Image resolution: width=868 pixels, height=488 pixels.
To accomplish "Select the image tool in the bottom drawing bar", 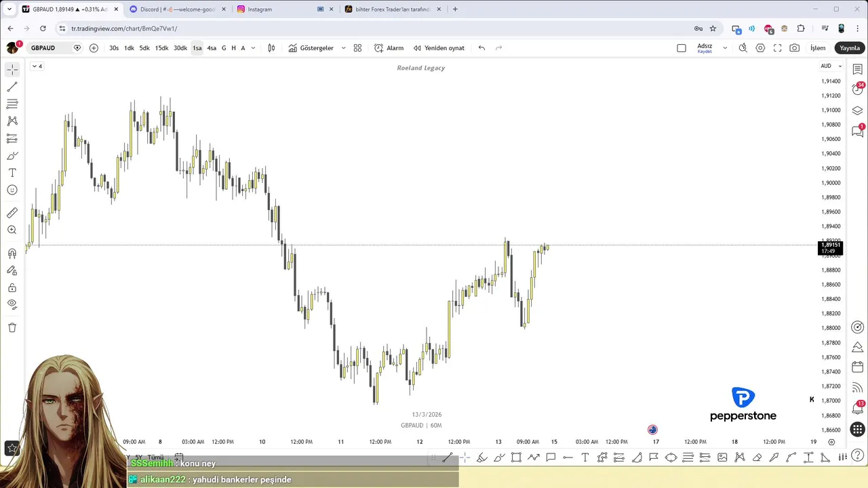I will coord(722,457).
